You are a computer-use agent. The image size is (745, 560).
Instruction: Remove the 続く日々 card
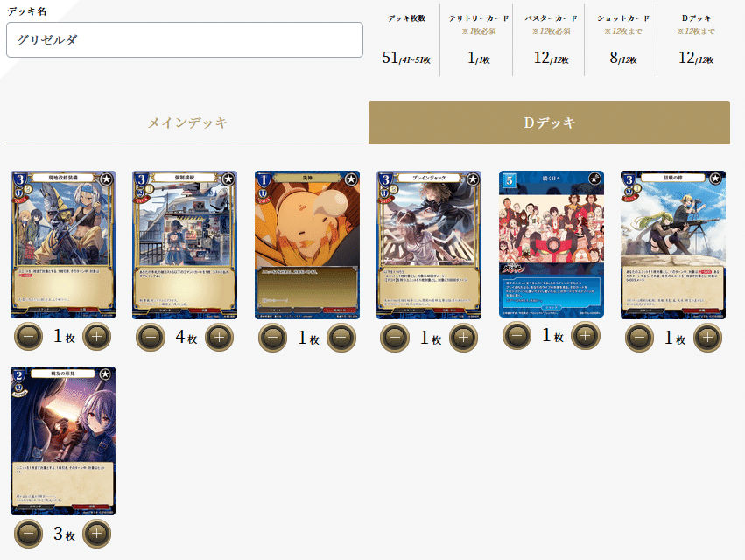coord(517,335)
